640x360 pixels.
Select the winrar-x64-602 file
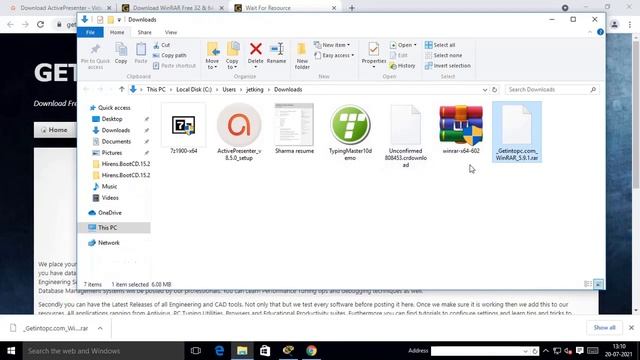pyautogui.click(x=461, y=129)
